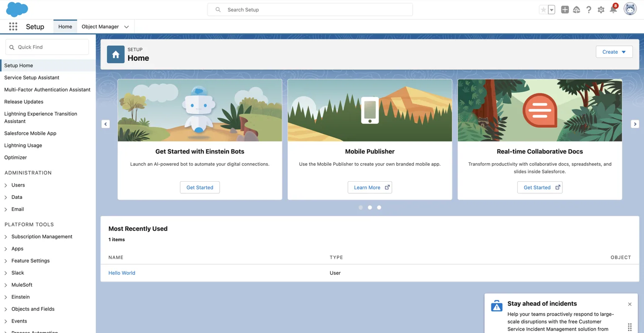Select Setup Home in sidebar

coord(48,65)
